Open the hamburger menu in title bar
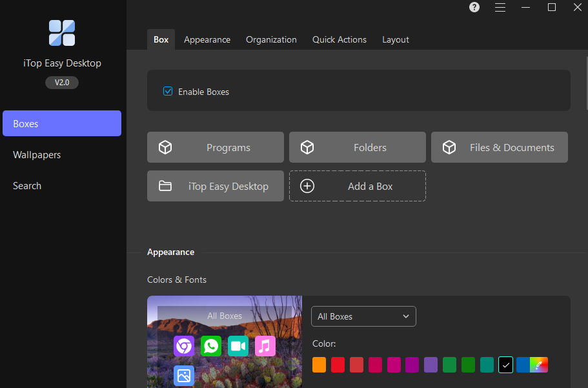The width and height of the screenshot is (588, 388). pyautogui.click(x=500, y=8)
